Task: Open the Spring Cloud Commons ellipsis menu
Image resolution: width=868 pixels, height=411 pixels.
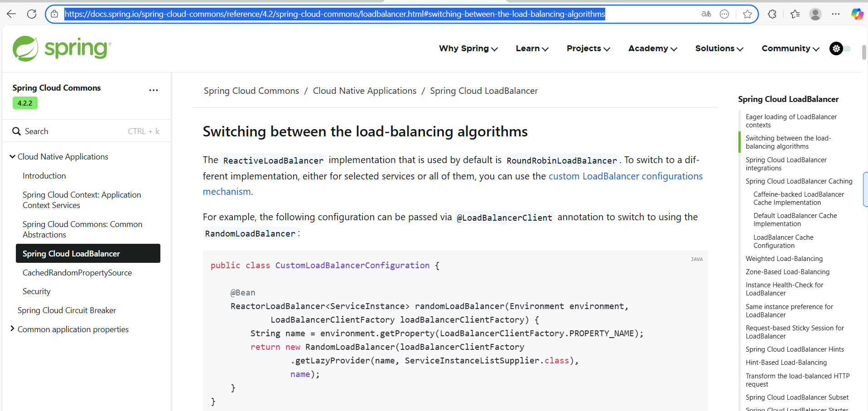Action: click(154, 90)
